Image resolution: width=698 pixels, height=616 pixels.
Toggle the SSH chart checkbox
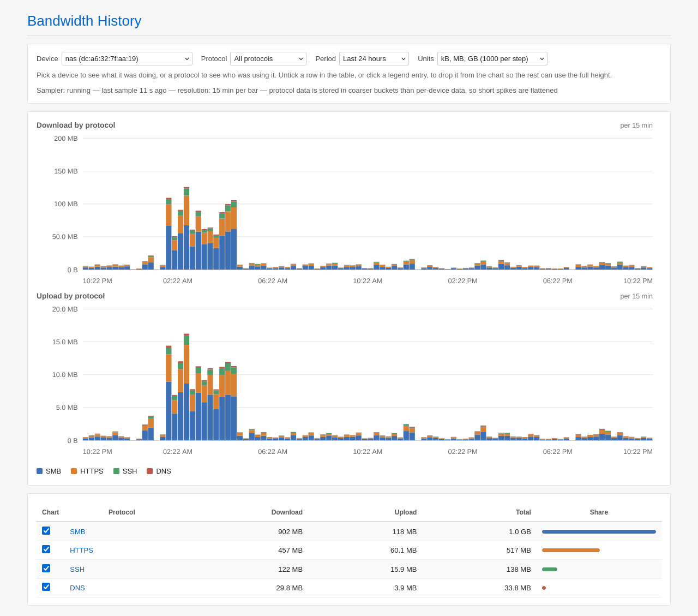[x=46, y=569]
